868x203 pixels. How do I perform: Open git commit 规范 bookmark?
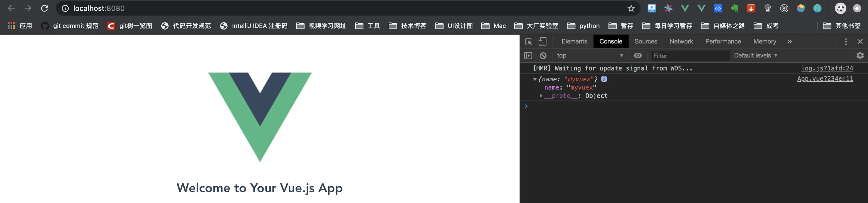(x=69, y=26)
